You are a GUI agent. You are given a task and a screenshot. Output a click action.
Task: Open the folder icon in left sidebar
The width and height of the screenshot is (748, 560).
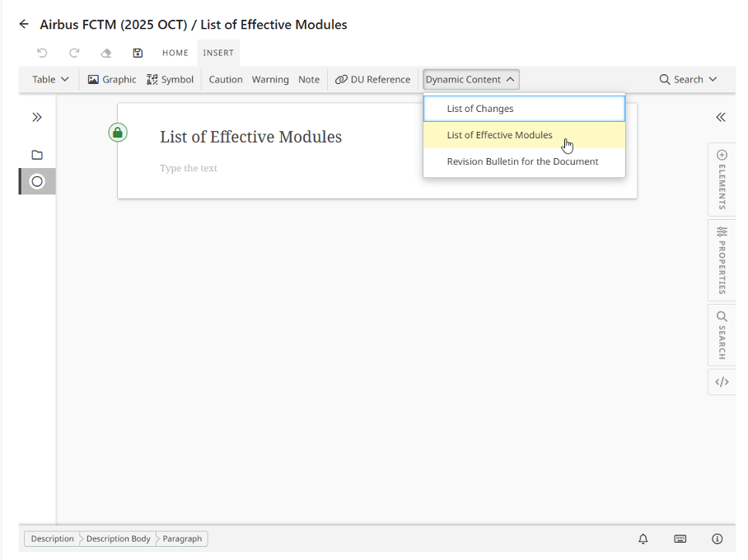(x=37, y=155)
